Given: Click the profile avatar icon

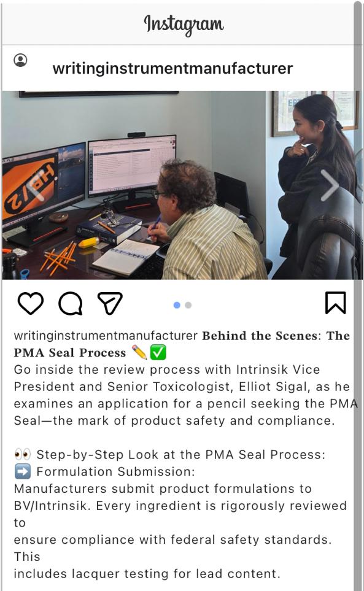Looking at the screenshot, I should tap(20, 60).
